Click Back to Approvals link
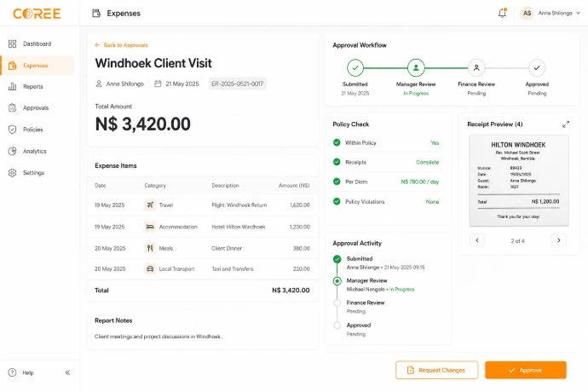 [x=122, y=45]
